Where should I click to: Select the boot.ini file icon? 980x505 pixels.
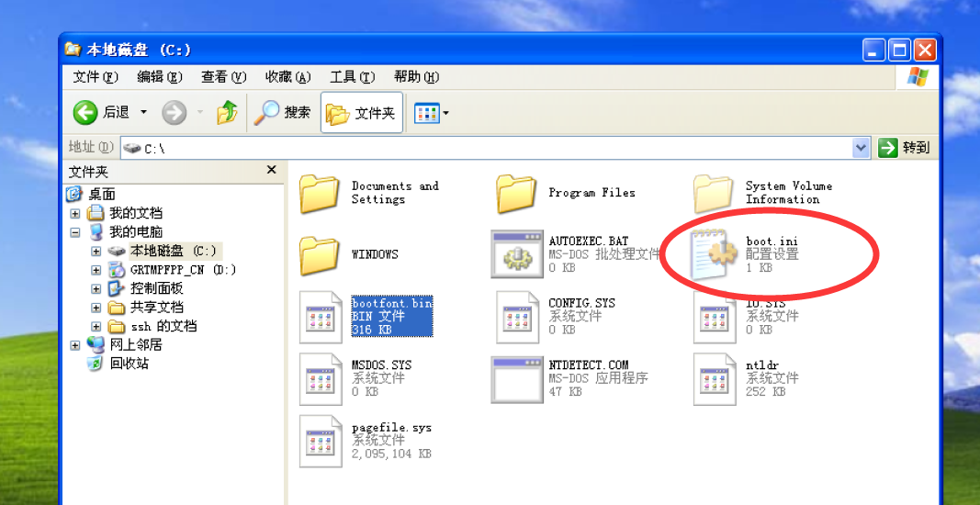click(714, 254)
